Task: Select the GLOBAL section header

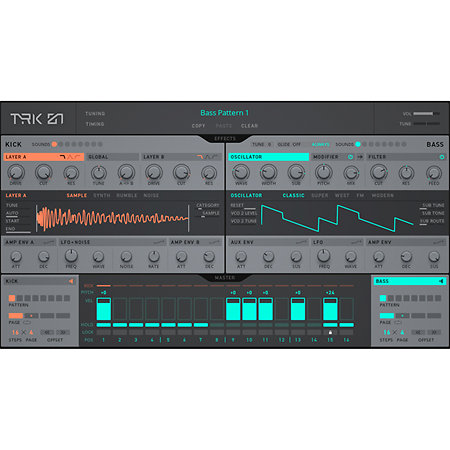Action: point(113,157)
